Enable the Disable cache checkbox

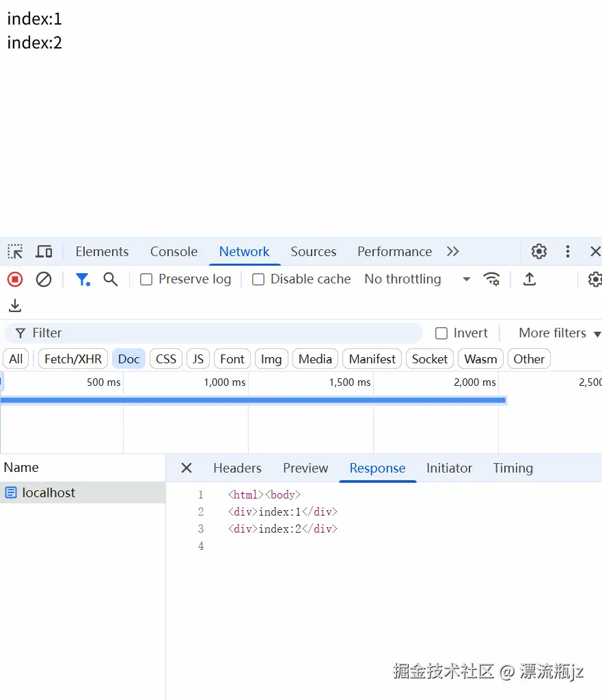click(258, 279)
